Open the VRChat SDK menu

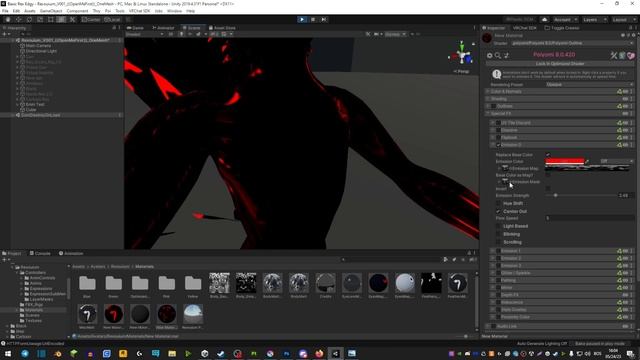[x=140, y=11]
